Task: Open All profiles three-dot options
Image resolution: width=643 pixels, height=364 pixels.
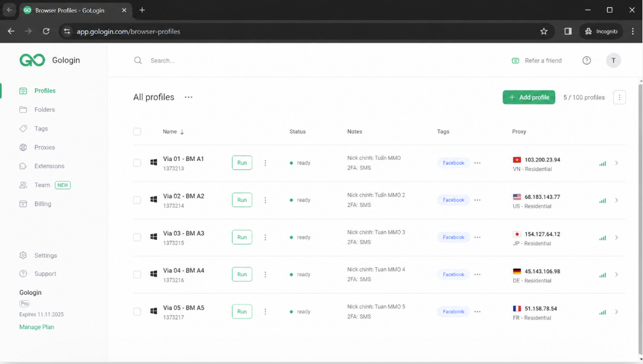Action: pos(189,97)
